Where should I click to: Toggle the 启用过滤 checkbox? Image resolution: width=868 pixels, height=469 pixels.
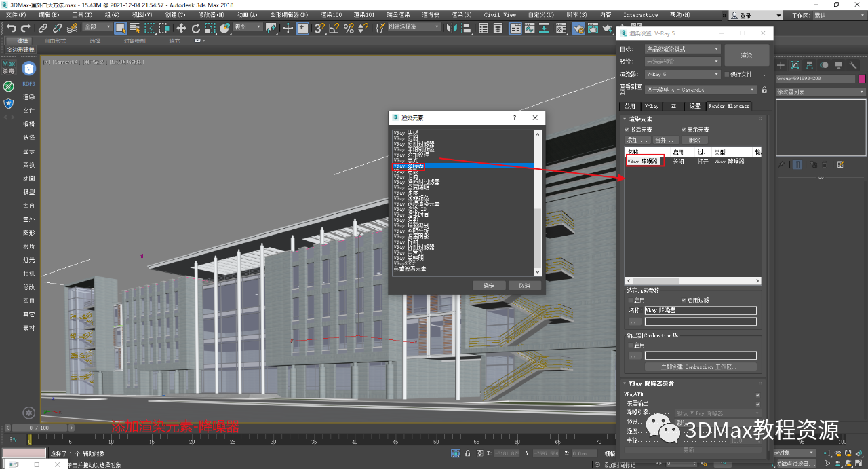click(684, 300)
